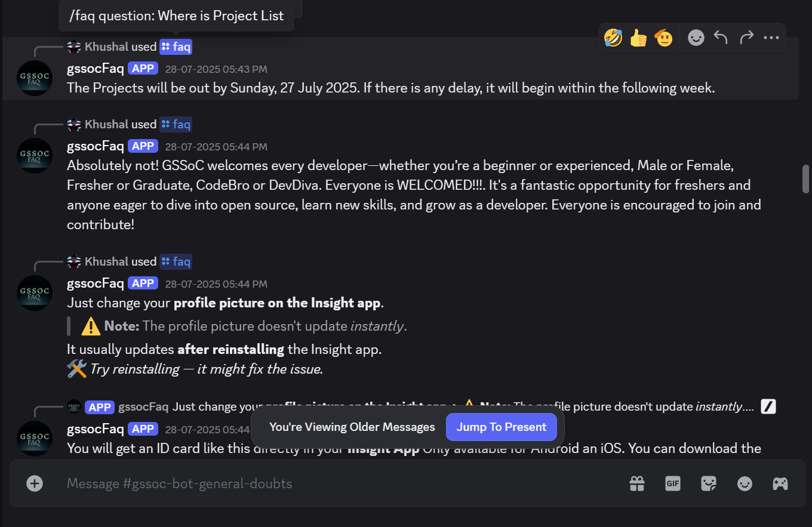Click the plus attachment button in message bar

(x=35, y=483)
